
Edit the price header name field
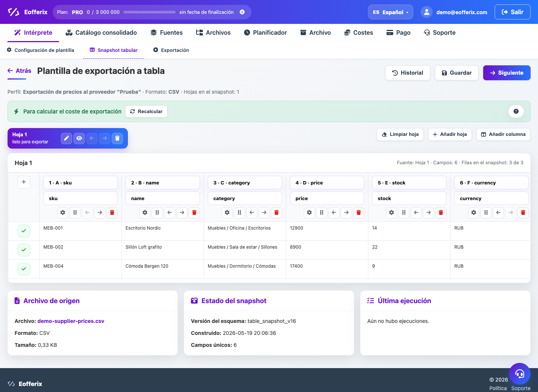pyautogui.click(x=327, y=198)
